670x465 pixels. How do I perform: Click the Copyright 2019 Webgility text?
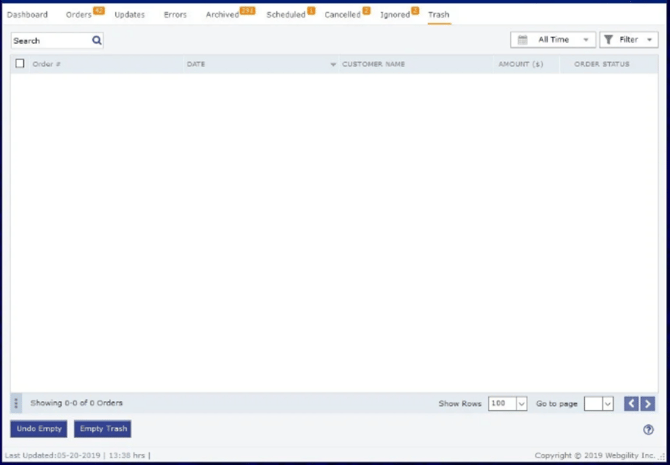tap(595, 456)
